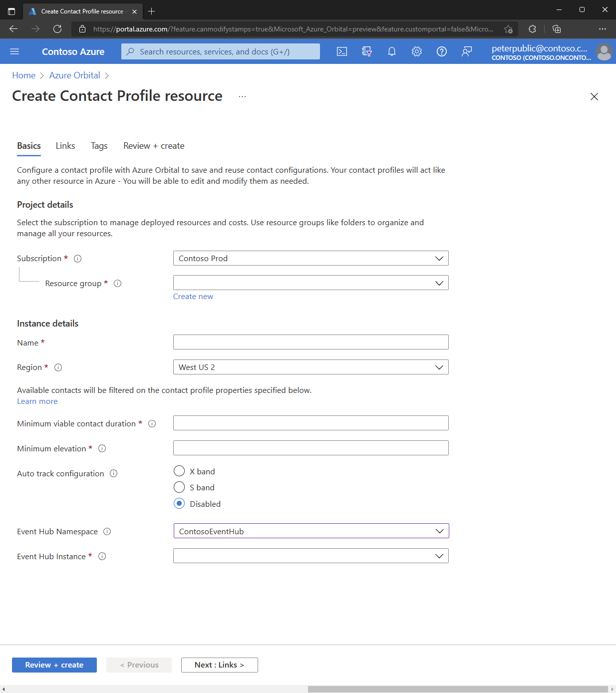Go to Home breadcrumb
Image resolution: width=616 pixels, height=693 pixels.
[x=24, y=75]
